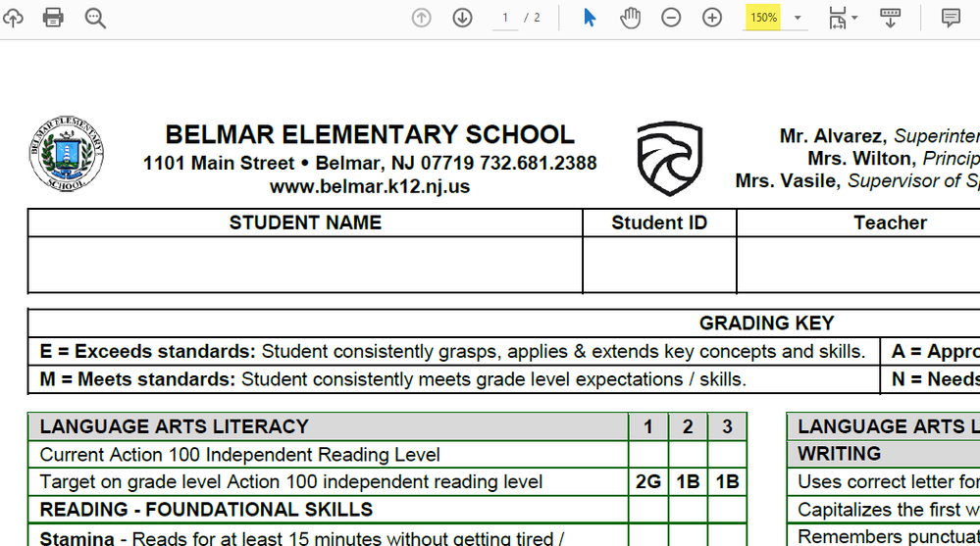Click marking period column 3 header
The height and width of the screenshot is (546, 980).
coord(727,426)
